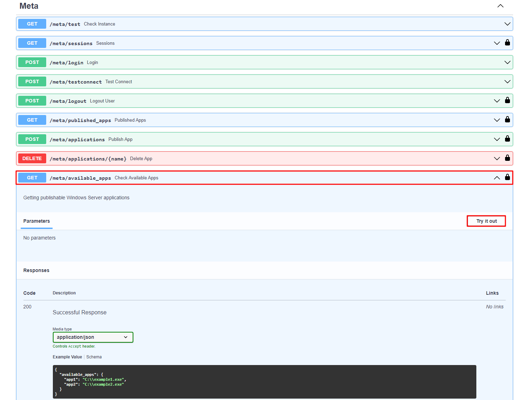Open the Media type application/json dropdown

tap(93, 337)
